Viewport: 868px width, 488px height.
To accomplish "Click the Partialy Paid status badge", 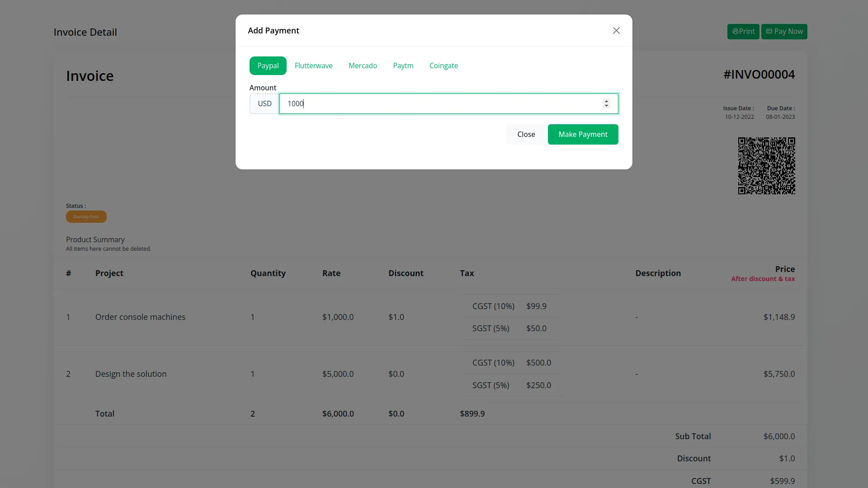I will (x=86, y=217).
